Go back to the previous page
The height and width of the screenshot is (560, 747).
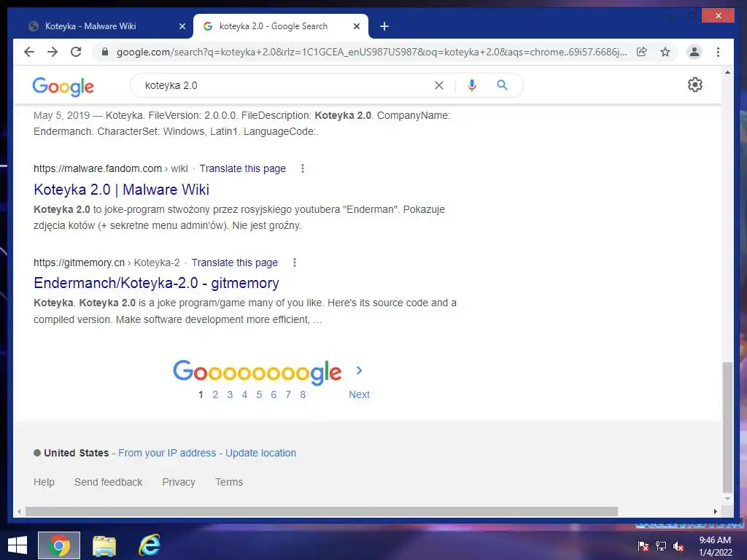[29, 52]
